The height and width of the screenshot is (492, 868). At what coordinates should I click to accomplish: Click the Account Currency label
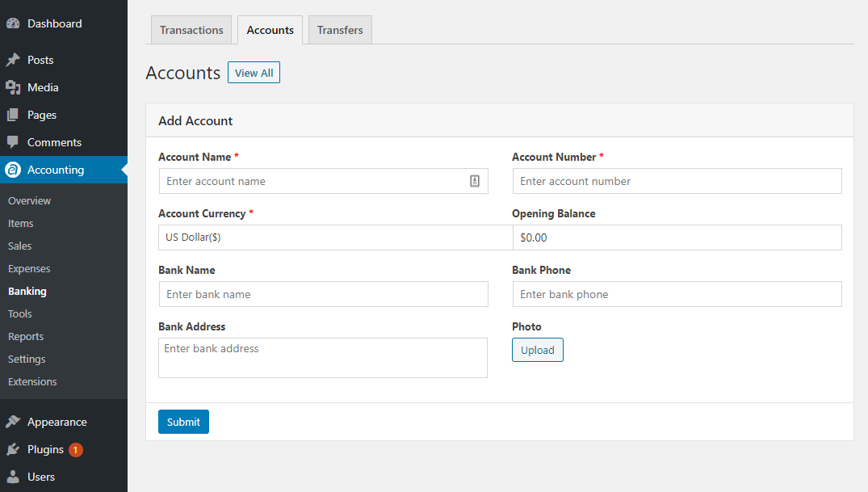(202, 214)
